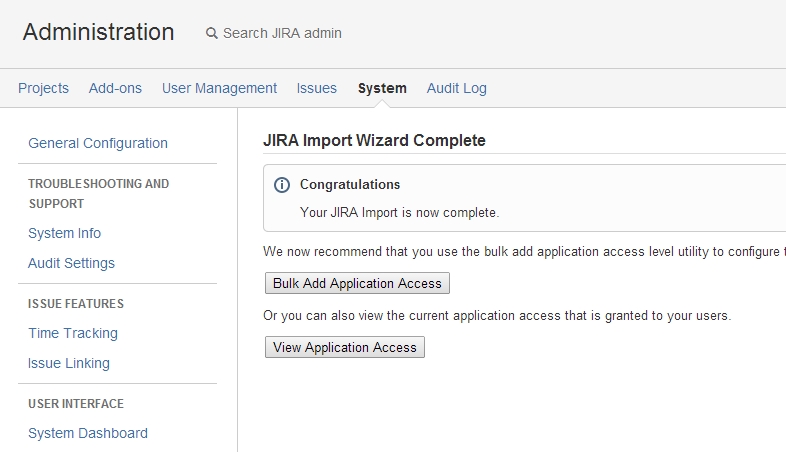
Task: Open Time Tracking settings
Action: coord(73,333)
